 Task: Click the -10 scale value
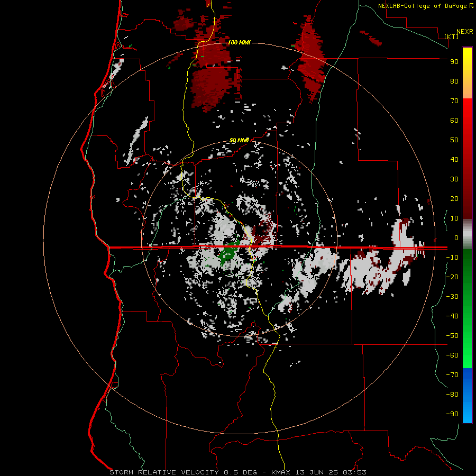452,258
